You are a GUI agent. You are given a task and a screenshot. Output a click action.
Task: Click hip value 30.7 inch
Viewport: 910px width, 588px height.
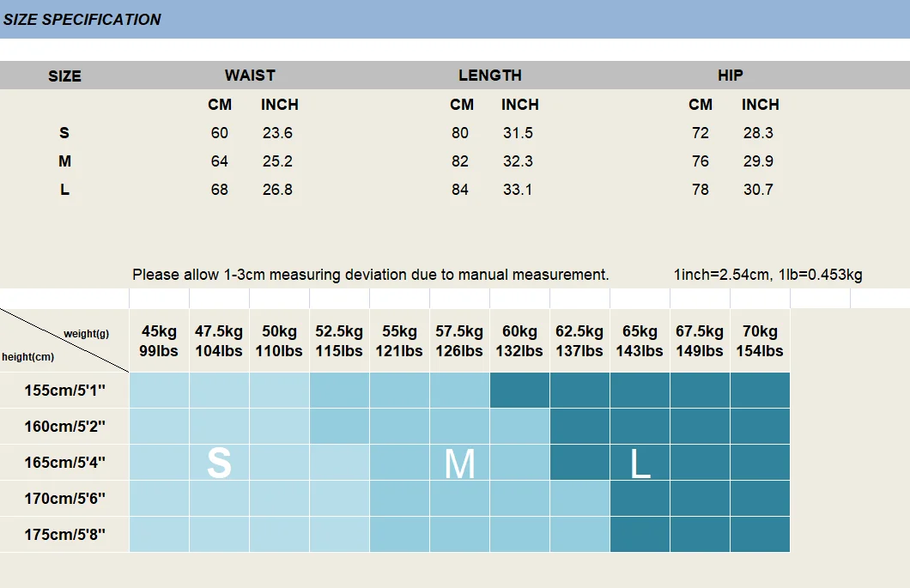click(759, 190)
